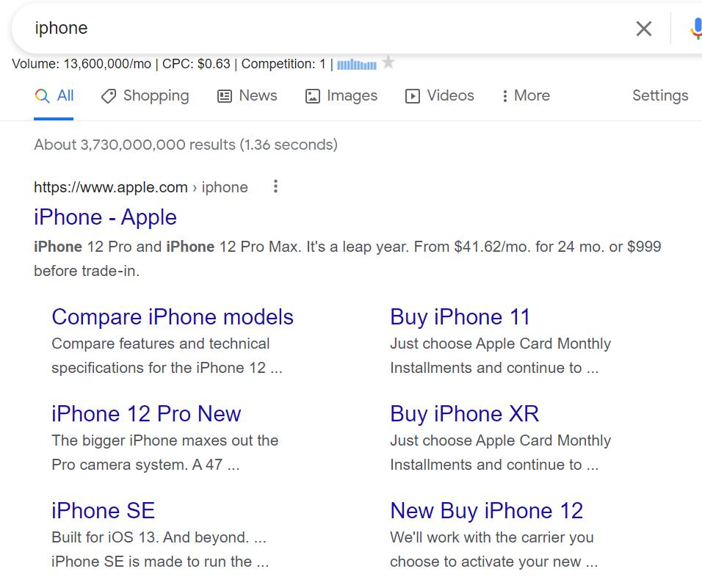Open search Settings

(x=660, y=95)
